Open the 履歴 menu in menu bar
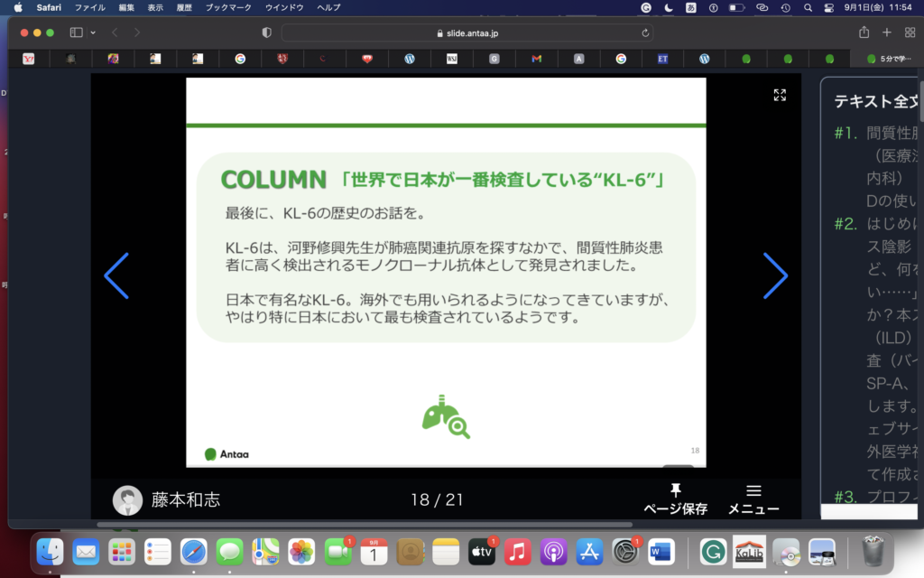Screen dimensions: 924x578 pos(183,7)
